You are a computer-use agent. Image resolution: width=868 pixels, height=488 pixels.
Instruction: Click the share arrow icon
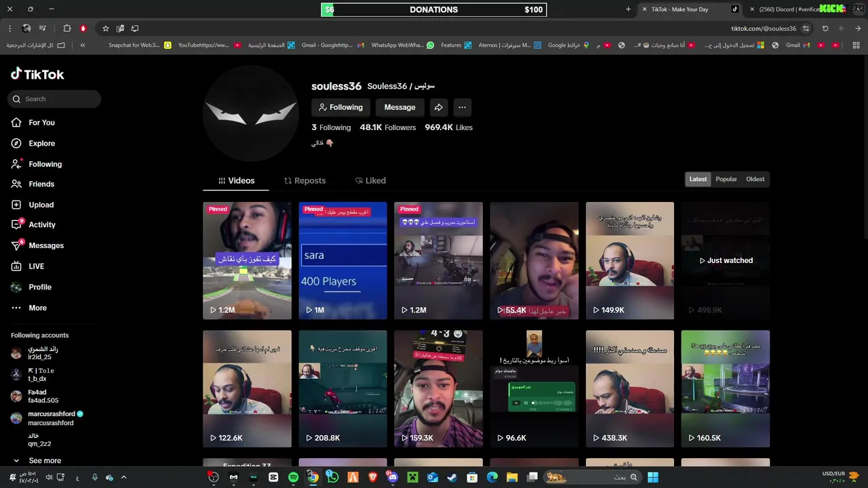click(x=439, y=107)
